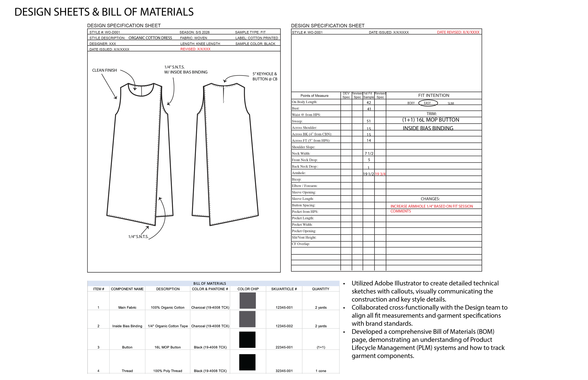
Task: Click the CLEAN FINISH callout label
Action: (104, 70)
